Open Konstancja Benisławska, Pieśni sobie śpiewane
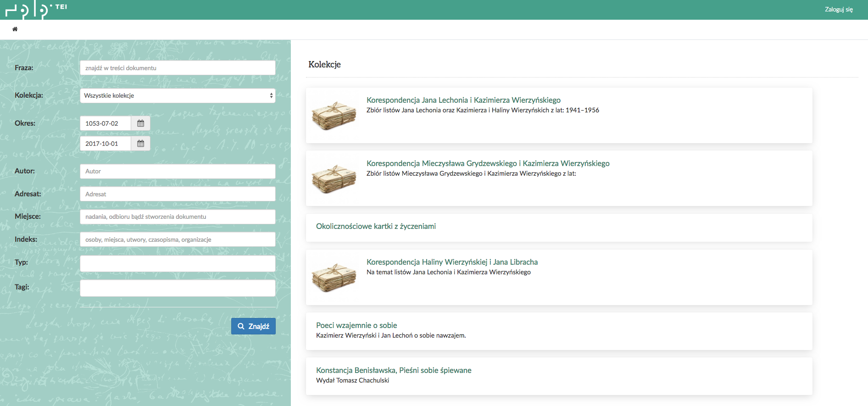 click(x=394, y=370)
